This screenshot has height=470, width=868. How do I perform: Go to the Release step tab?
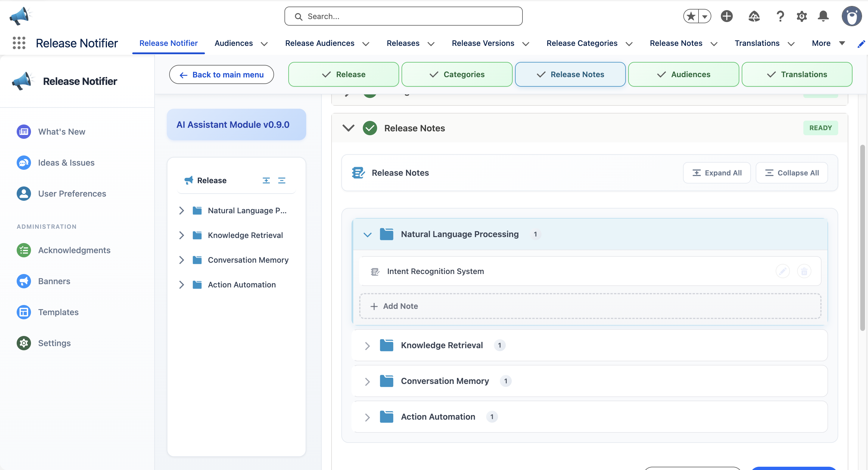[x=344, y=74]
